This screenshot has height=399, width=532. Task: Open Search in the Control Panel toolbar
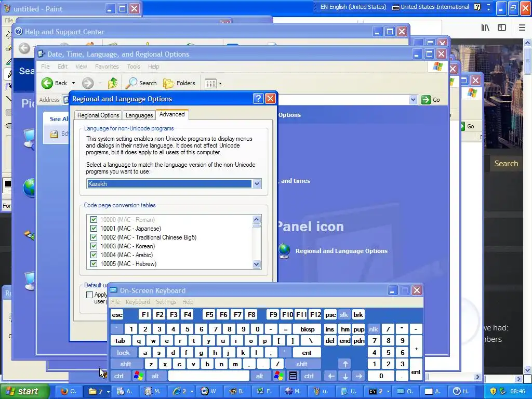[141, 83]
